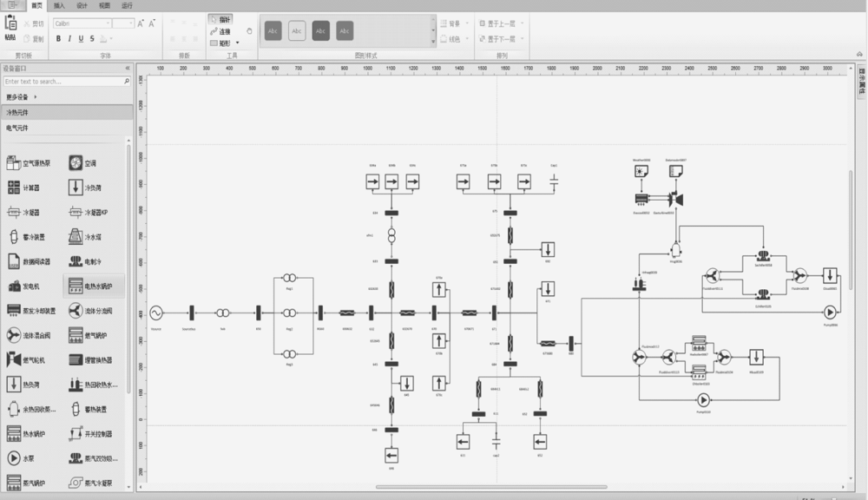The height and width of the screenshot is (500, 868).
Task: Open the 设计 ribbon tab
Action: (82, 5)
